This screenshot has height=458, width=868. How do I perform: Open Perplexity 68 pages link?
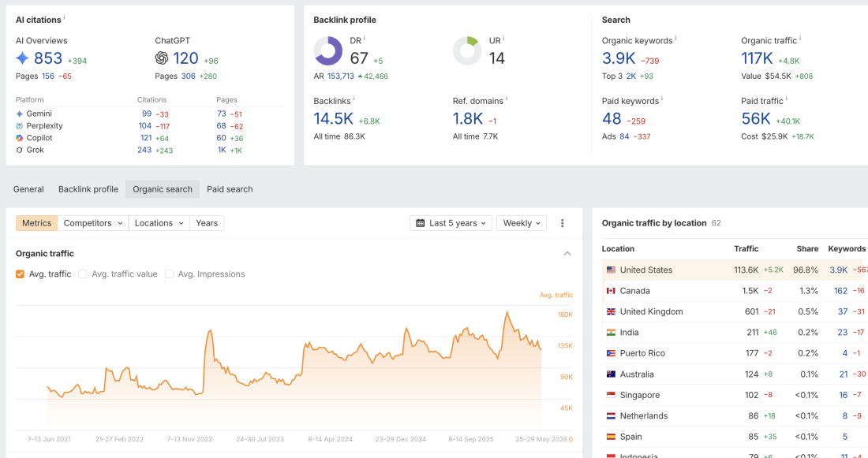click(x=222, y=125)
